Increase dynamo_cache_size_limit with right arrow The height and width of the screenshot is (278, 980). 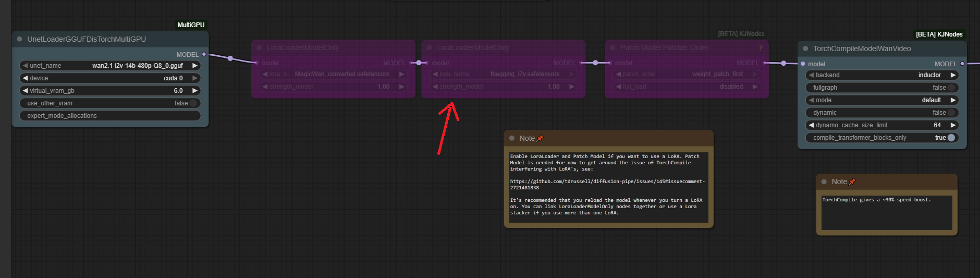tap(953, 125)
